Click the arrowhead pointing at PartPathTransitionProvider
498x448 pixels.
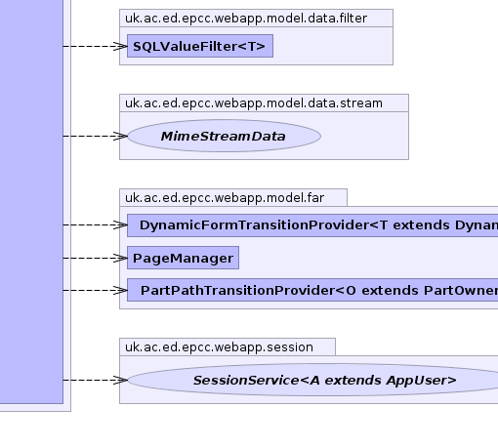pos(120,290)
